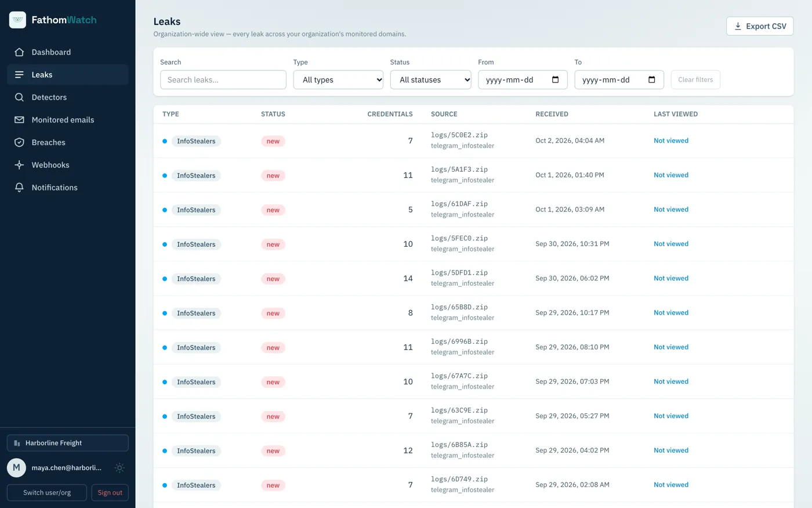This screenshot has height=508, width=812.
Task: Toggle the light/dark theme sun icon
Action: coord(119,468)
